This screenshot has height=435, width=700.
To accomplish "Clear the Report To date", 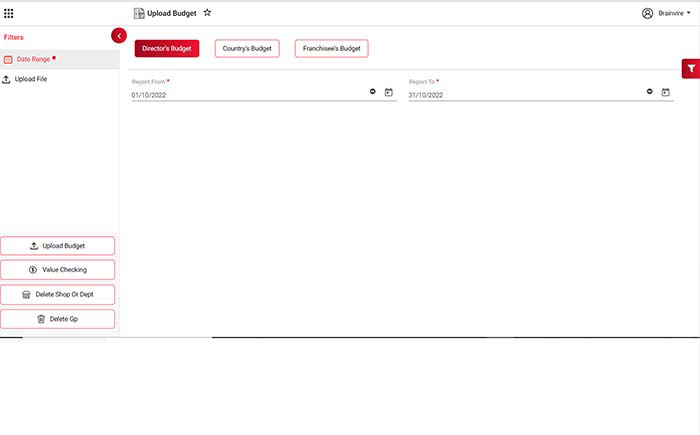I will pos(649,92).
